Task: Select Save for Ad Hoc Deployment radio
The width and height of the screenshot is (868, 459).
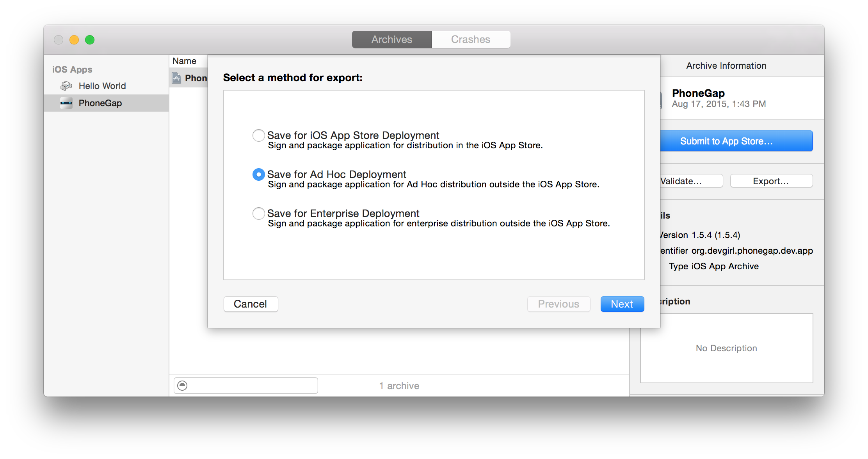Action: (258, 174)
